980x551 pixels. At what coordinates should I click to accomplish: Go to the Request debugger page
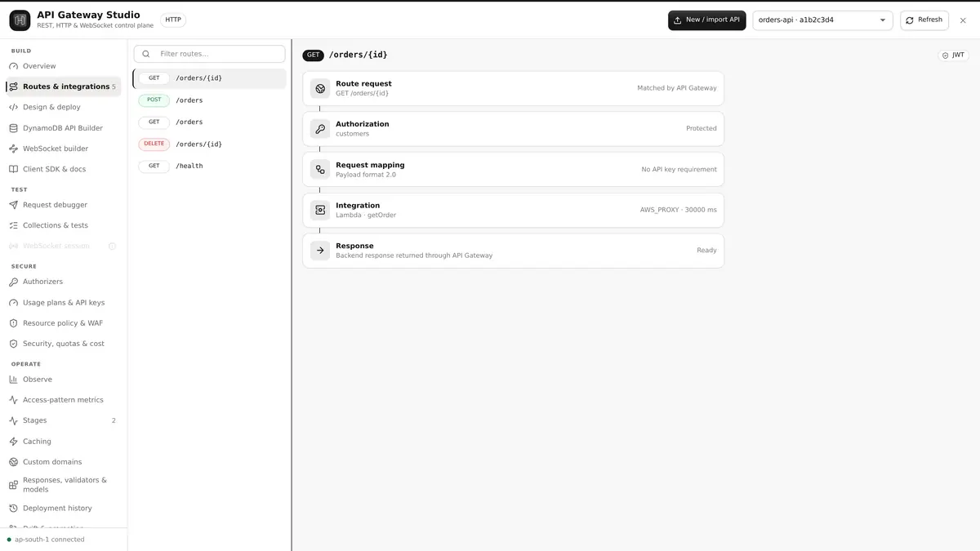point(64,205)
